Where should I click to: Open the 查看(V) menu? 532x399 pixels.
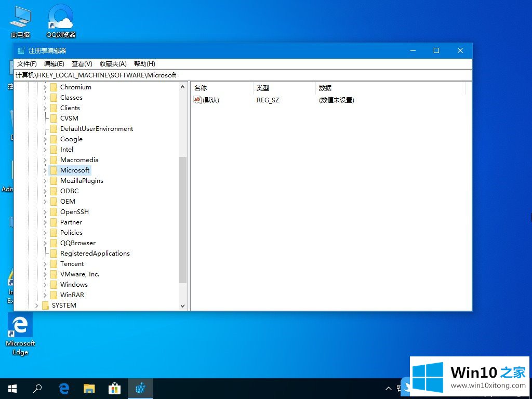82,64
